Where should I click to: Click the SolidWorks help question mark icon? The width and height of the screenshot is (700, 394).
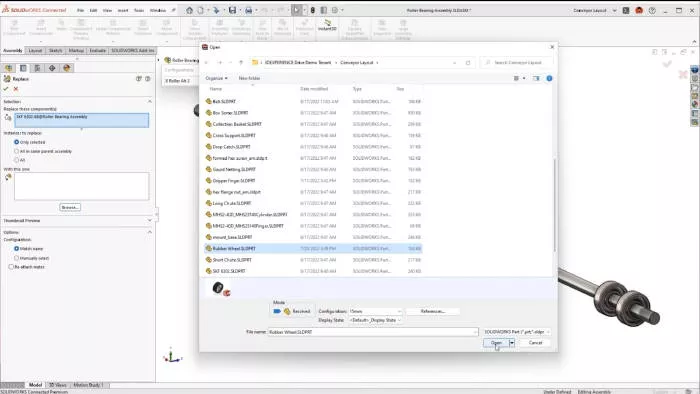click(x=652, y=10)
